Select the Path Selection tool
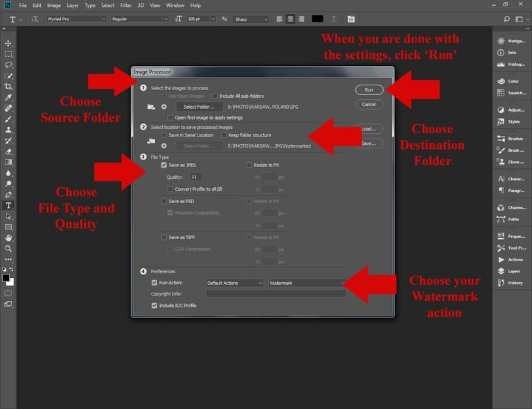 (8, 216)
